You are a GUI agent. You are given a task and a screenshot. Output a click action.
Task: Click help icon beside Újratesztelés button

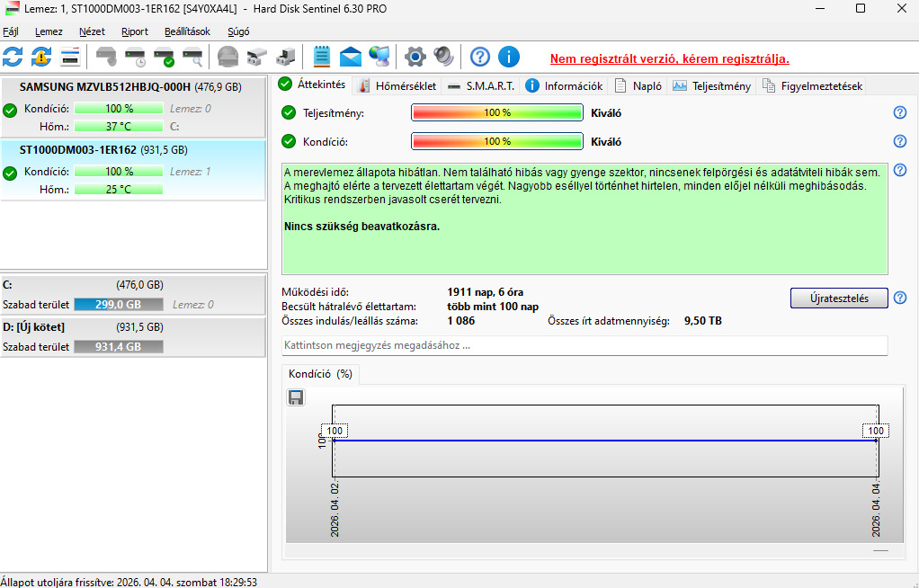(899, 298)
